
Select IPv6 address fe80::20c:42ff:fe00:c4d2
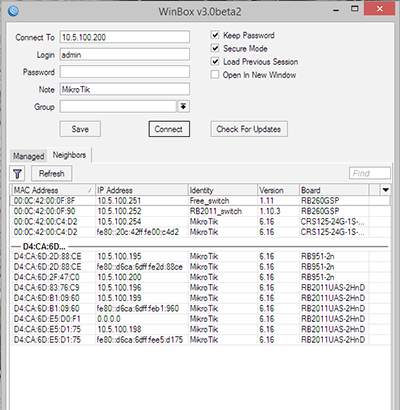pos(138,232)
